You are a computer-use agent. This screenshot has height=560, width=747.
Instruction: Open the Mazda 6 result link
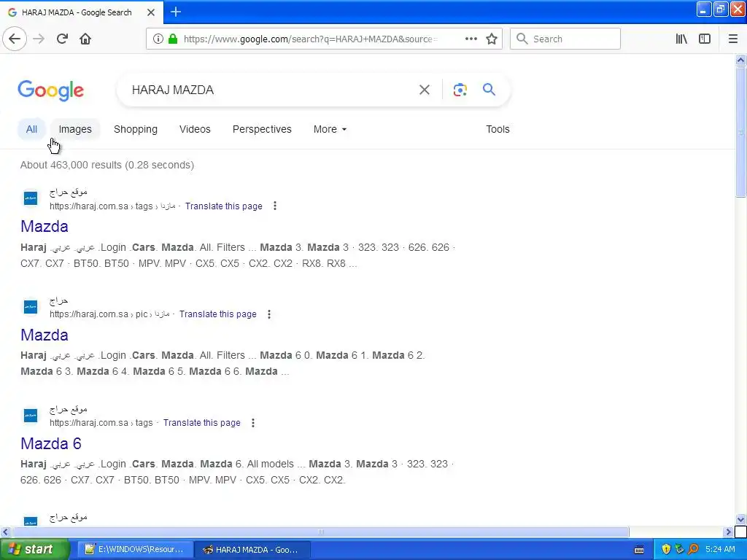51,444
